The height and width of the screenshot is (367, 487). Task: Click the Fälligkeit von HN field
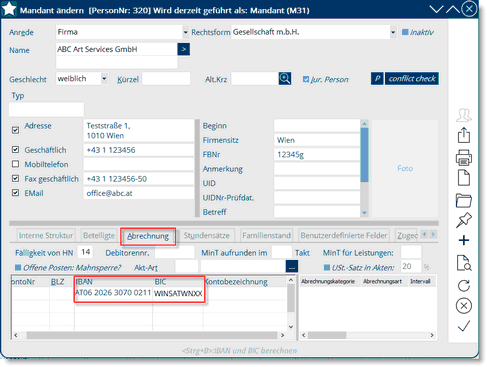click(x=85, y=252)
